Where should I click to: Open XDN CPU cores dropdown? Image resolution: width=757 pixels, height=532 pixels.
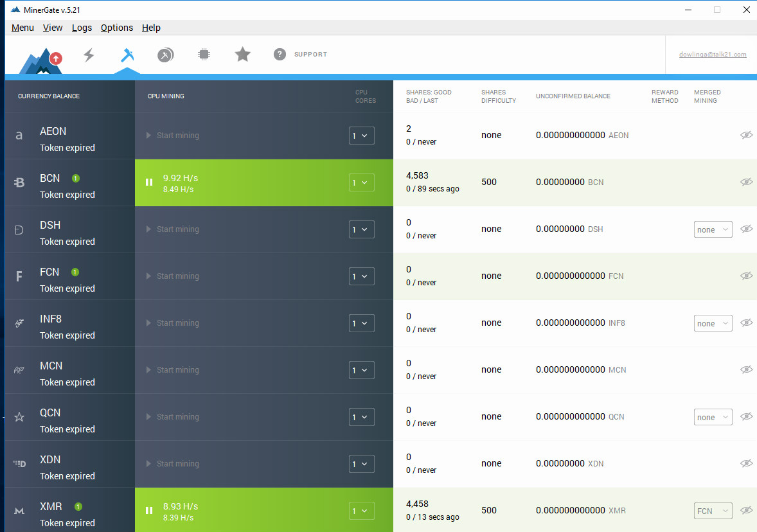[x=362, y=464]
